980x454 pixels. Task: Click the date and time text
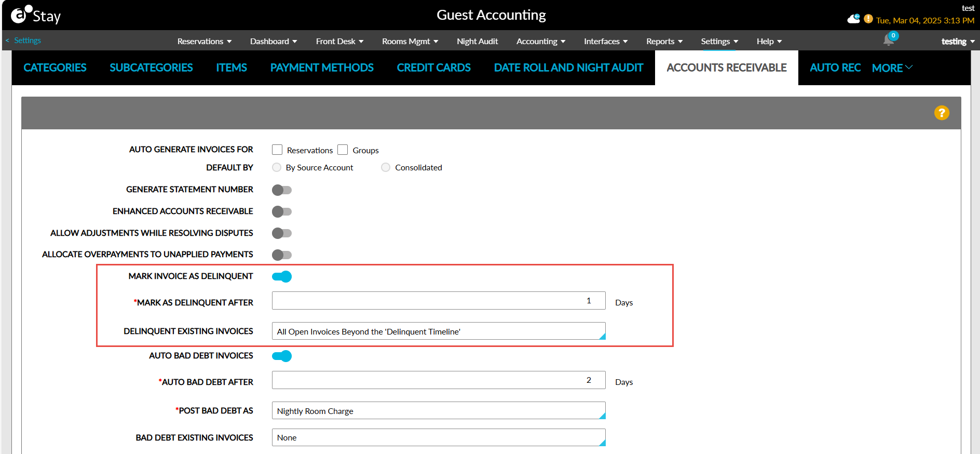click(925, 20)
